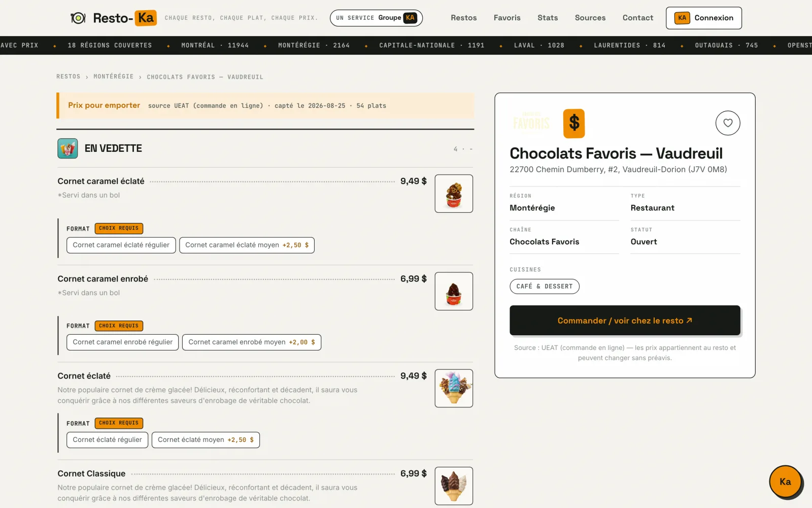This screenshot has width=812, height=508.
Task: Open the floating Ka chat bubble
Action: click(785, 482)
